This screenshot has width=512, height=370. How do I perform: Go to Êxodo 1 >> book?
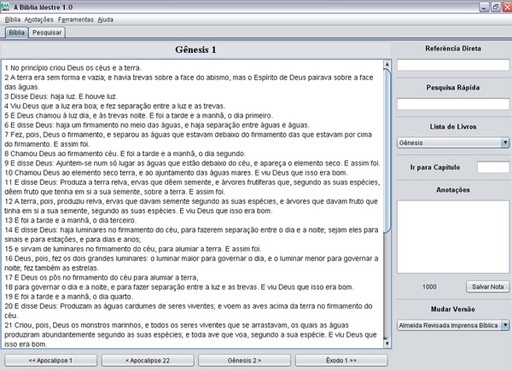point(341,360)
